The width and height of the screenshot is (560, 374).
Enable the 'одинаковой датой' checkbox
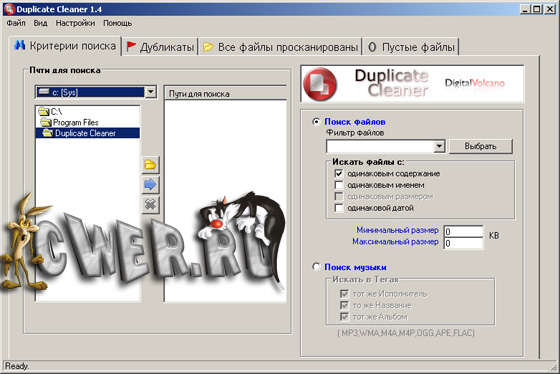pos(339,208)
